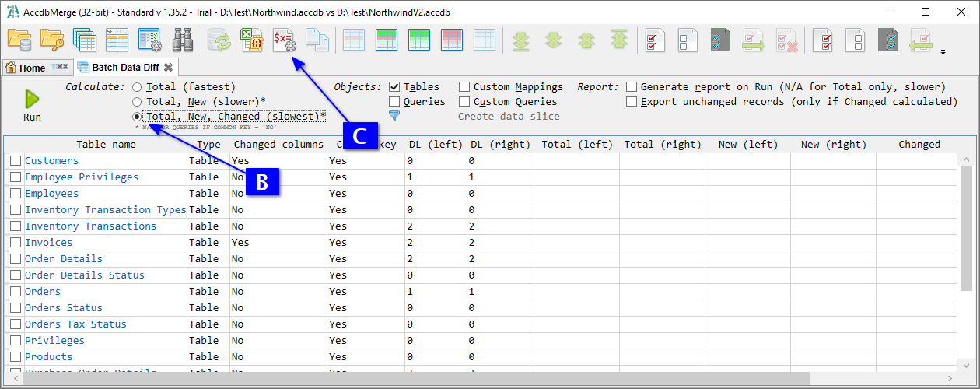Open the Order Details table link
Screen dimensions: 980x389
(x=63, y=259)
